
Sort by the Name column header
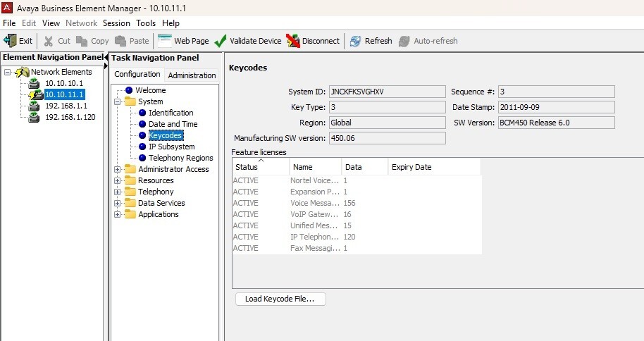click(x=316, y=167)
